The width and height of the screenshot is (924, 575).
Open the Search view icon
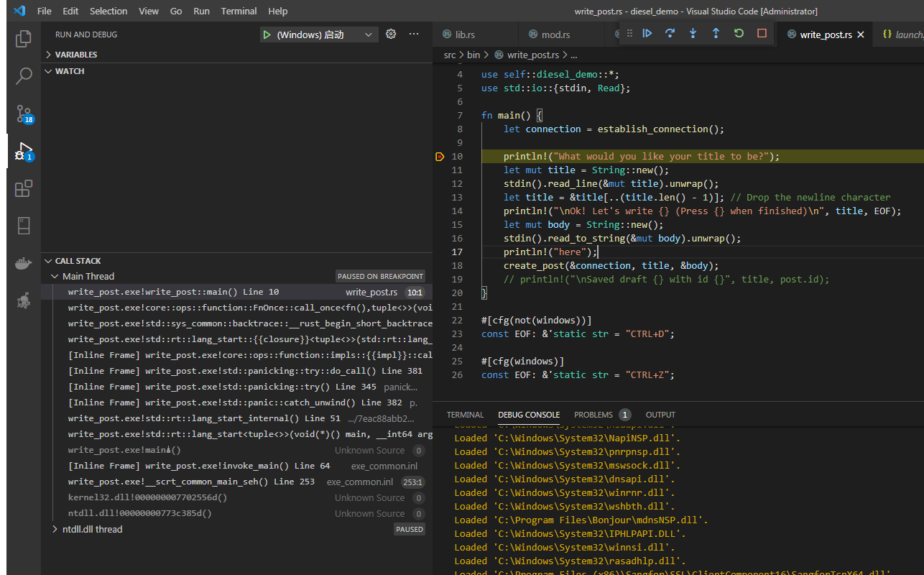(x=24, y=75)
